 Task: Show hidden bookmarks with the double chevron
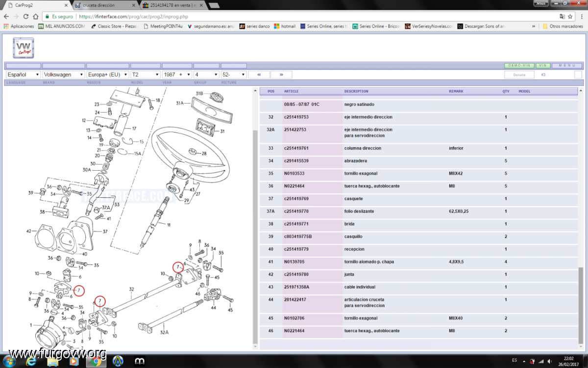point(533,26)
